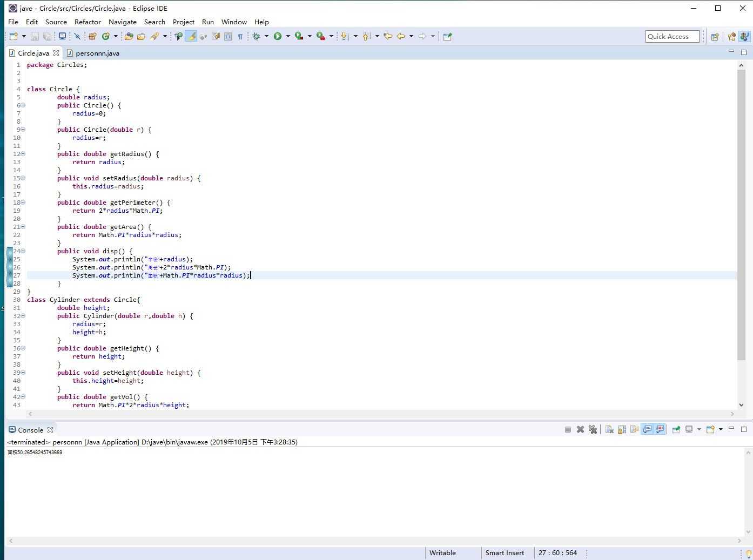Toggle Mark Occurrences highlighter button
Screen dimensions: 753x560
pos(191,36)
